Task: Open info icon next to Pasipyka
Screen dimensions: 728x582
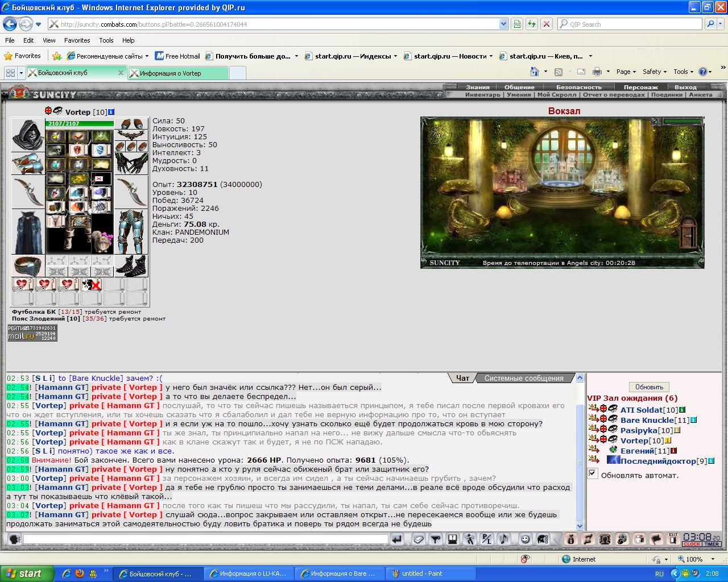Action: 677,430
